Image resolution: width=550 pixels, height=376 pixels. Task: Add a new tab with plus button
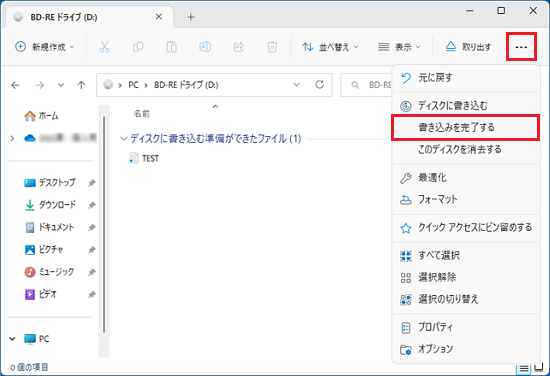pyautogui.click(x=190, y=17)
